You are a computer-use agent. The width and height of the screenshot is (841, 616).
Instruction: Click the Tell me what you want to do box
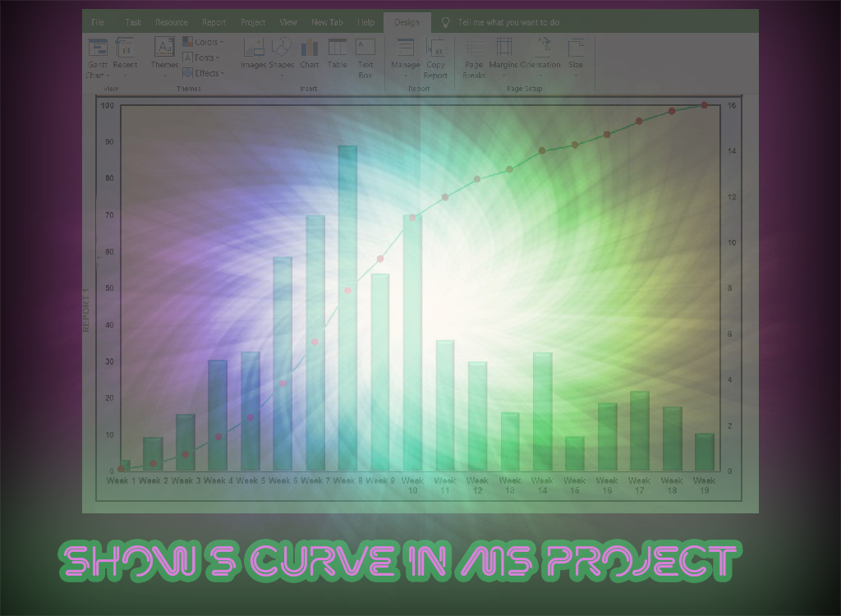(x=508, y=22)
